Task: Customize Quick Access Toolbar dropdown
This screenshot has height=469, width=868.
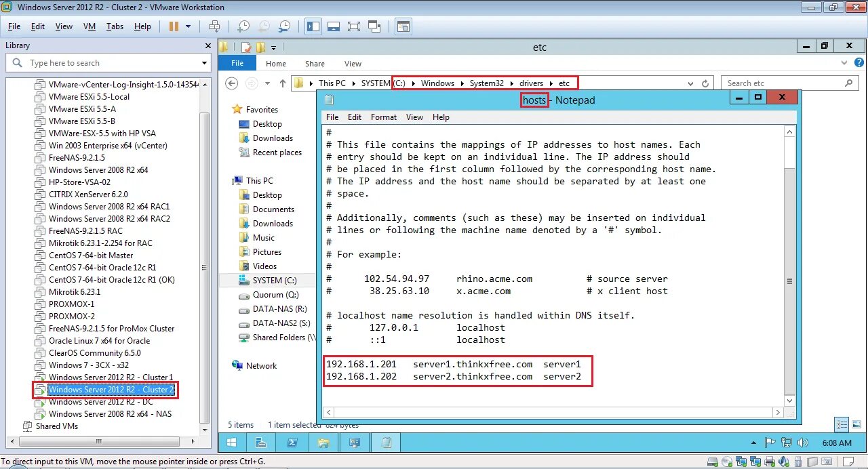Action: click(x=274, y=47)
